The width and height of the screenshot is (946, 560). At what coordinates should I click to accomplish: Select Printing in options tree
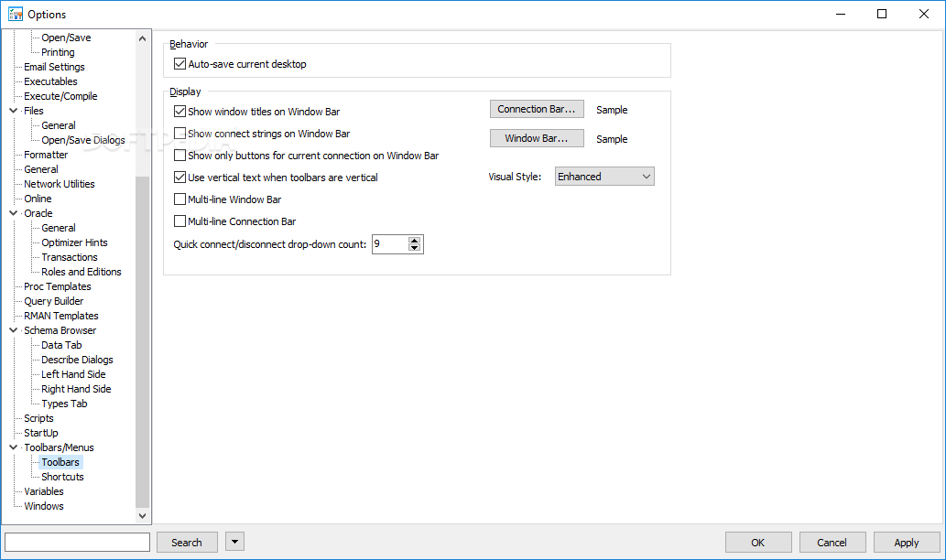point(58,52)
